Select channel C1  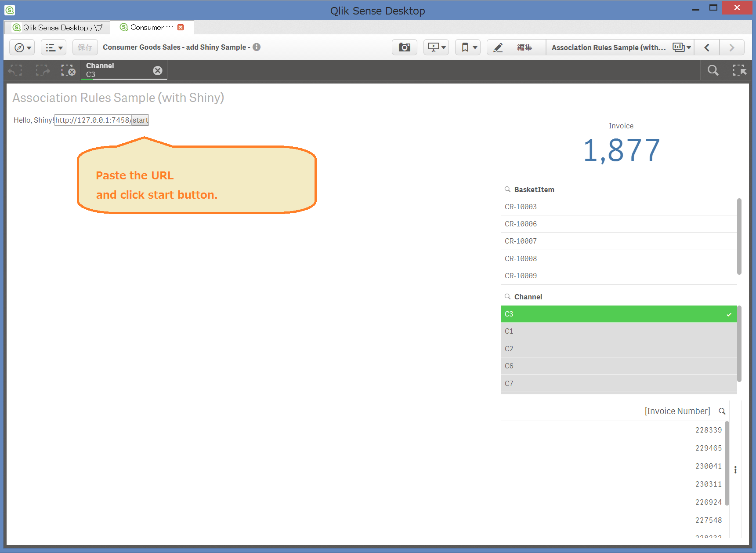pos(619,331)
